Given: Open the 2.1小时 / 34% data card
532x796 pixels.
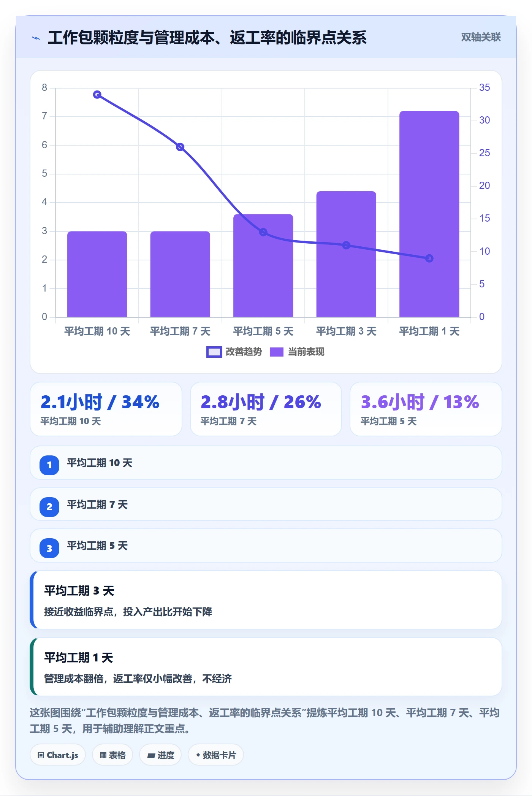Looking at the screenshot, I should click(x=106, y=409).
